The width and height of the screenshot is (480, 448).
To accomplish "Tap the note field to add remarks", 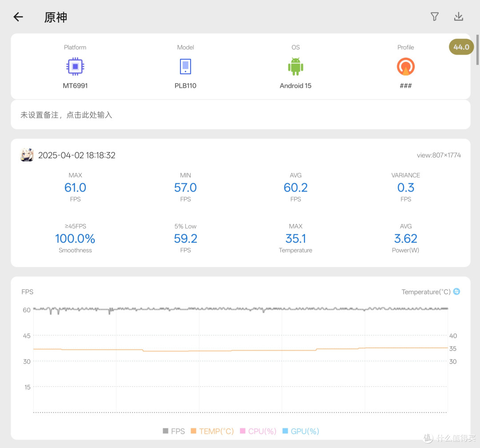I will click(240, 115).
